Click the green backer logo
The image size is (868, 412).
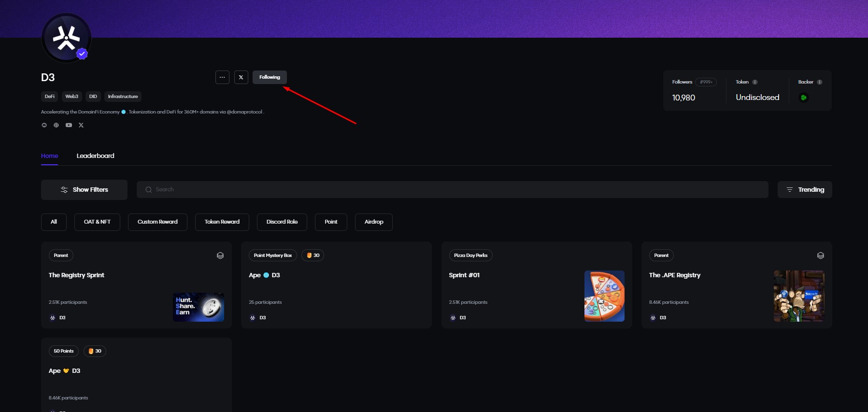coord(803,98)
